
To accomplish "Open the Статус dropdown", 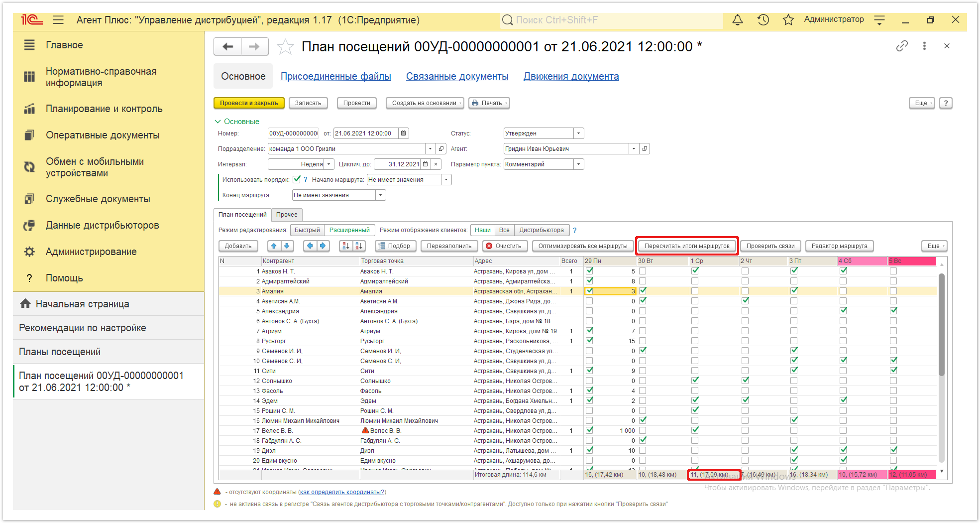I will [578, 133].
